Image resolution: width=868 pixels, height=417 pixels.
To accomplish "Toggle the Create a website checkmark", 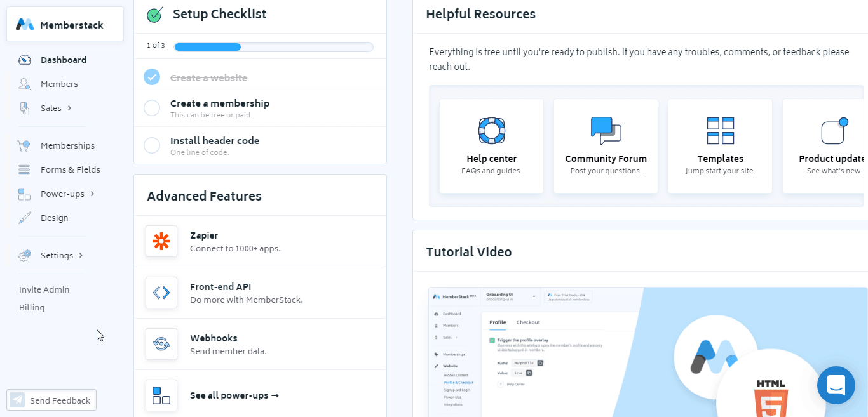I will (x=152, y=77).
